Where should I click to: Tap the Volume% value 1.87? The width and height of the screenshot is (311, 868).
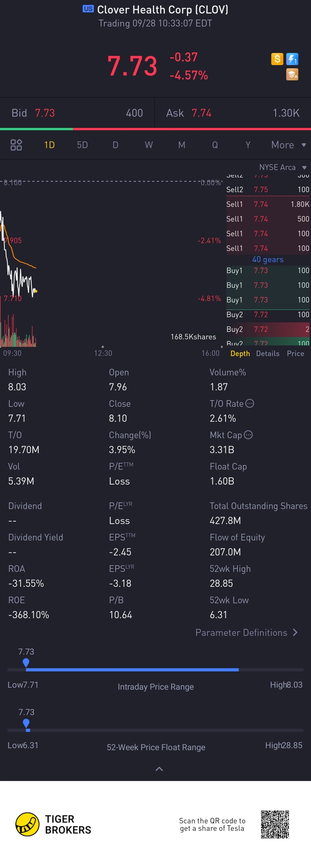coord(219,387)
